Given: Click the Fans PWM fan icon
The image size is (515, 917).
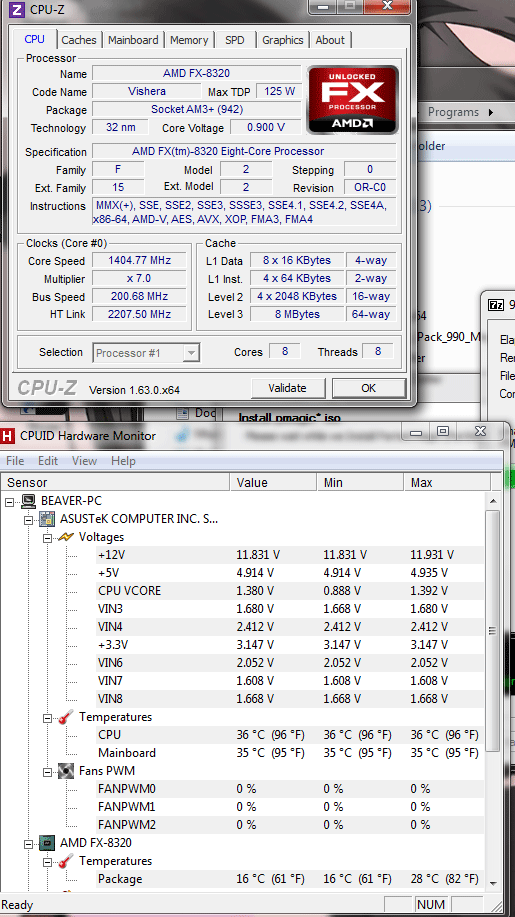Looking at the screenshot, I should 66,771.
